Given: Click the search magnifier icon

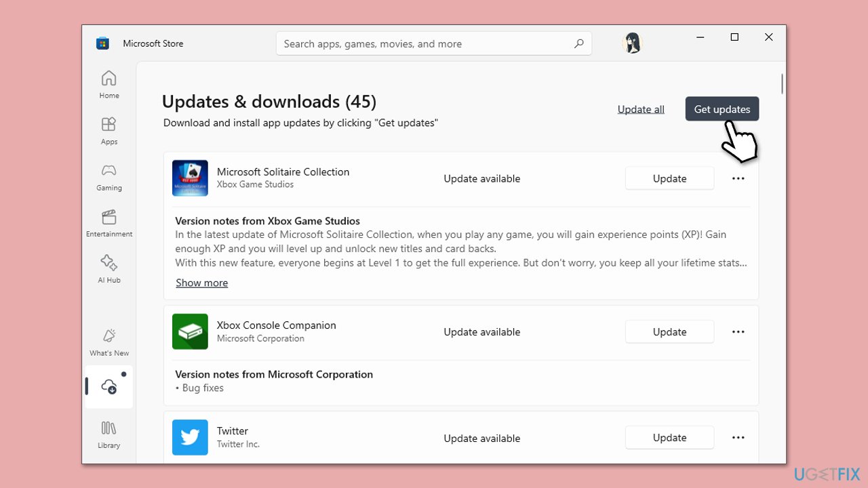Looking at the screenshot, I should 578,43.
